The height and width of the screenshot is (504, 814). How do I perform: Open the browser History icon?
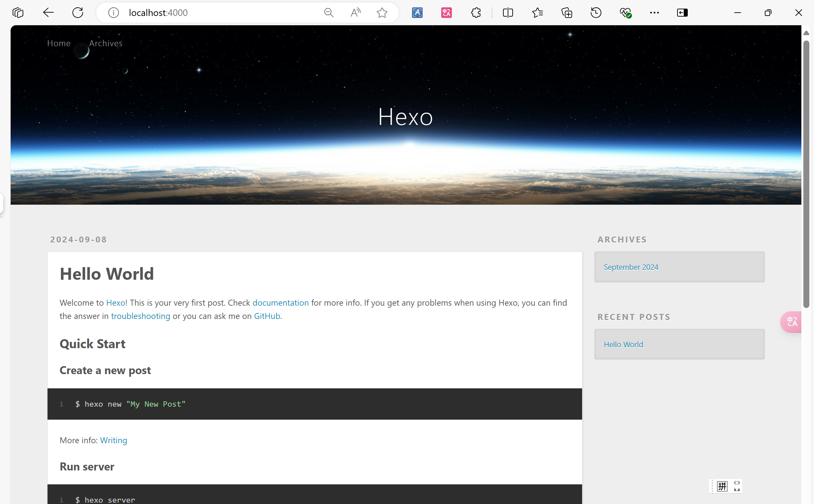pyautogui.click(x=596, y=13)
